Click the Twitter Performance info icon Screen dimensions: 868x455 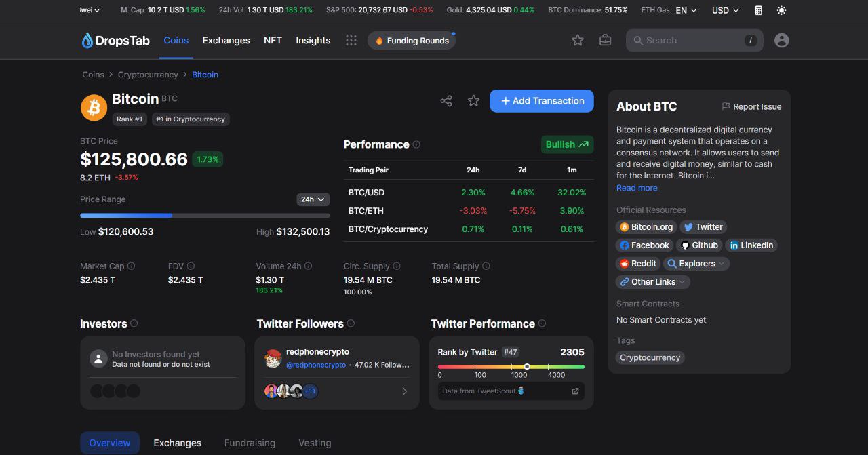coord(542,323)
